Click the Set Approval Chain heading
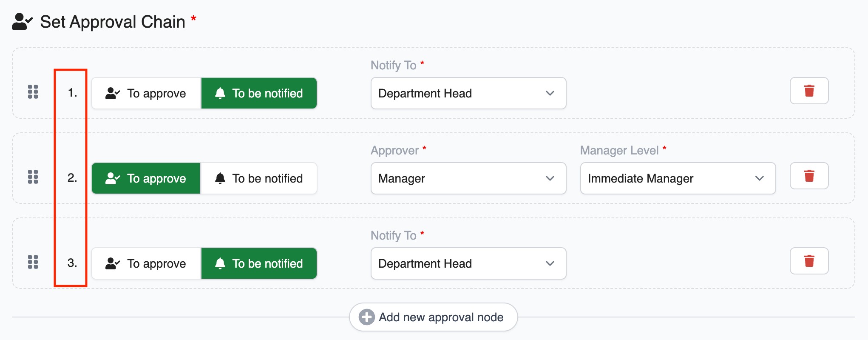 [x=113, y=22]
